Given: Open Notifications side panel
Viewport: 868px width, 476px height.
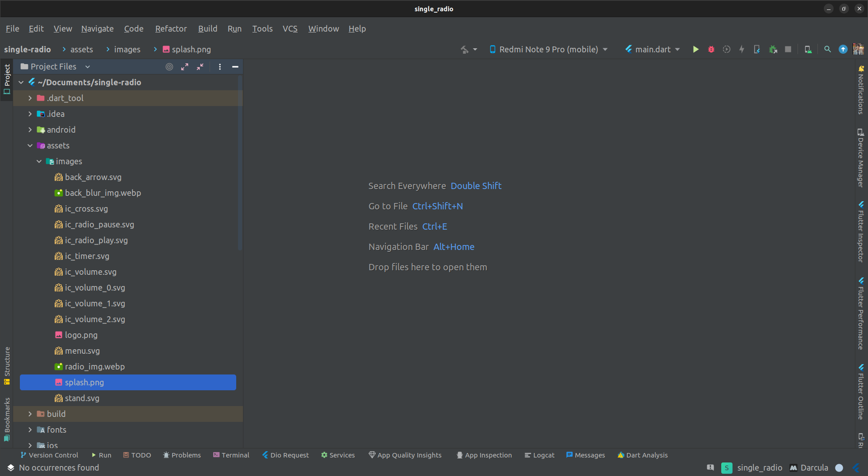Looking at the screenshot, I should click(x=861, y=90).
